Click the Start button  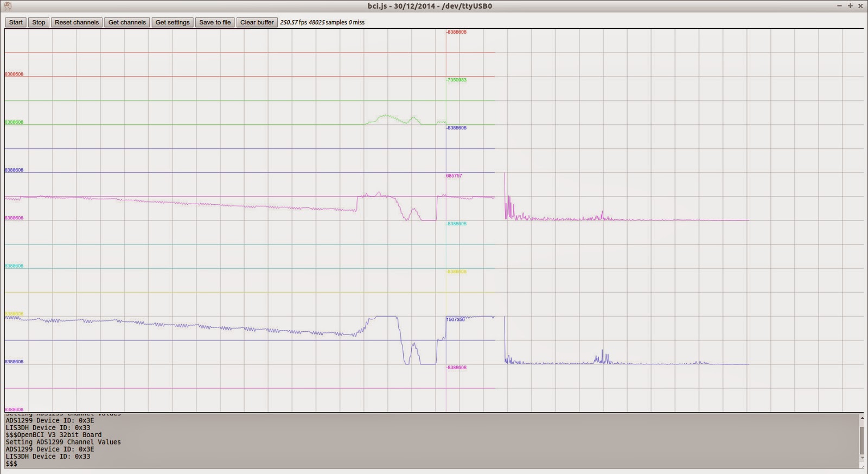(16, 22)
